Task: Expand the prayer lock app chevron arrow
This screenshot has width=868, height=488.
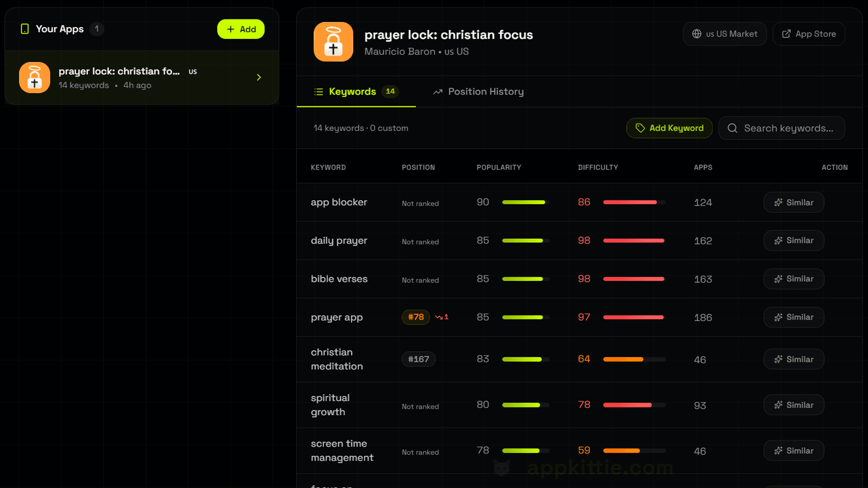Action: [259, 78]
